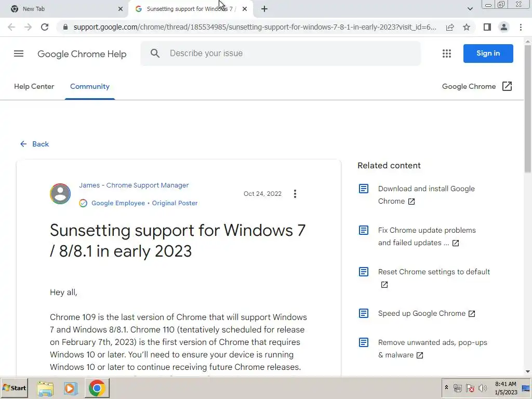The image size is (532, 399).
Task: Click the article icon beside Fix Chrome update problems
Action: [x=363, y=230]
